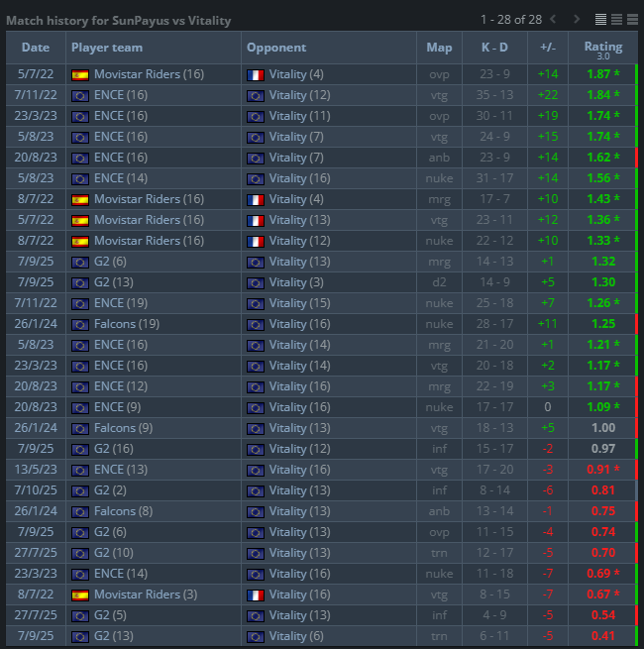The width and height of the screenshot is (644, 649).
Task: Click EU flag beside Falcons (19)
Action: pyautogui.click(x=80, y=325)
